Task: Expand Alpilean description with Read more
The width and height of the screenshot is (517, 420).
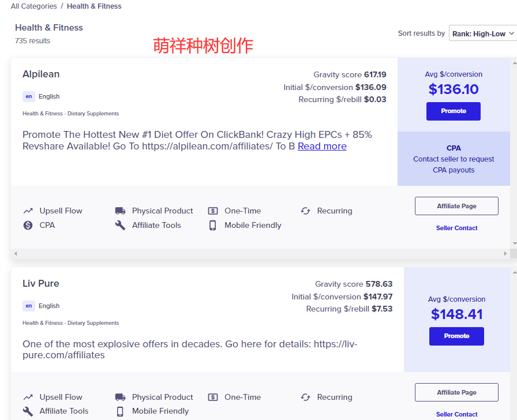Action: [x=322, y=146]
